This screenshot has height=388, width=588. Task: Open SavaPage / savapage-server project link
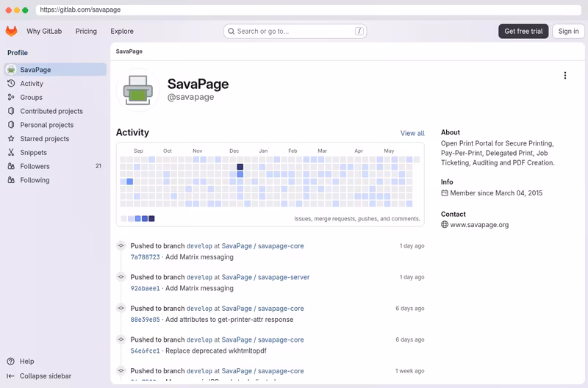[x=265, y=277]
